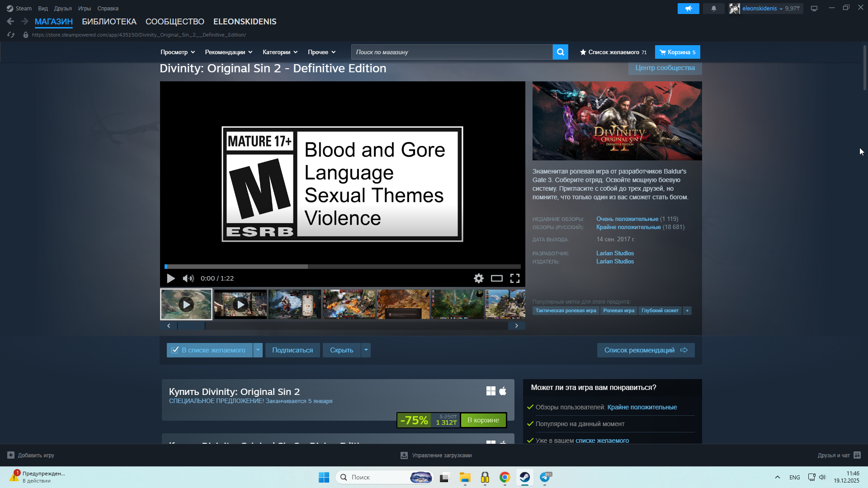Open the Steam announcements megaphone icon
The width and height of the screenshot is (868, 488).
(688, 9)
